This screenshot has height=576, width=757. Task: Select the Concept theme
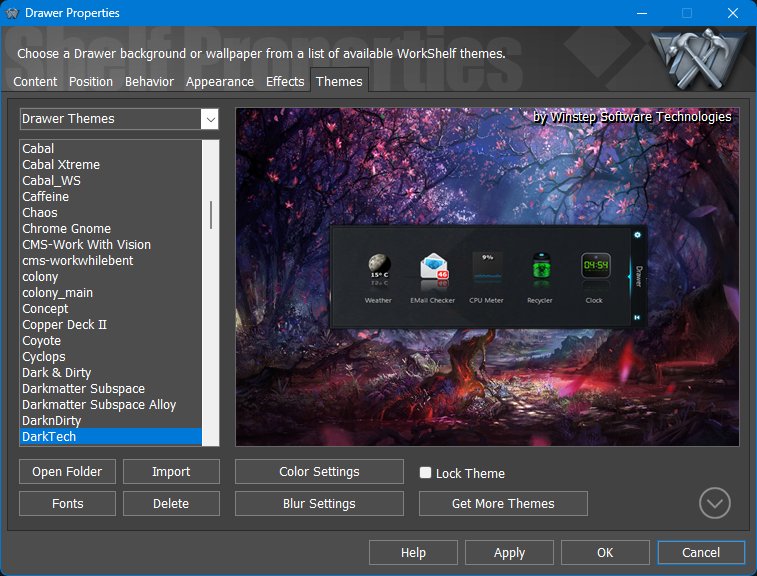click(x=111, y=308)
